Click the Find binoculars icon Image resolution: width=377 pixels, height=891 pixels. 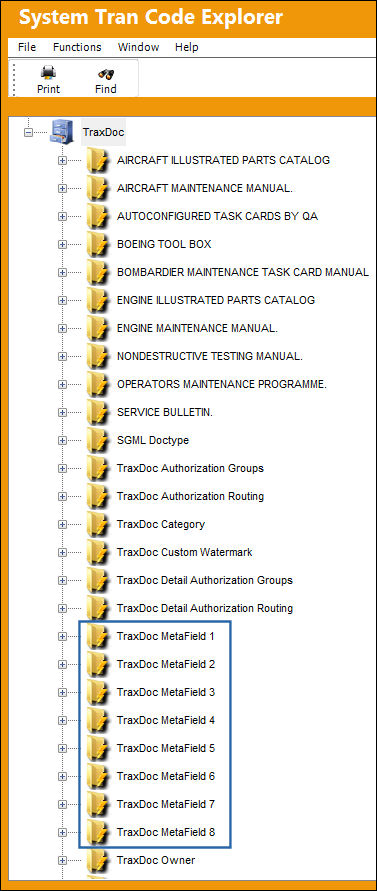[x=106, y=73]
